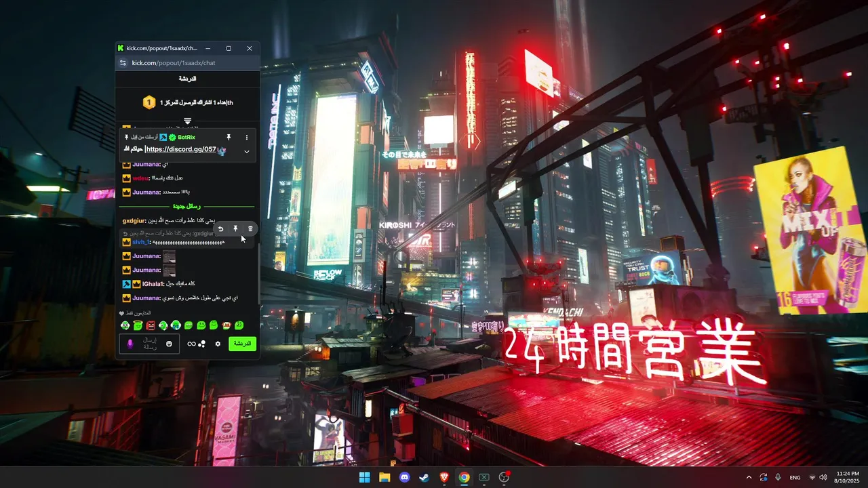Click the green chat send button
The width and height of the screenshot is (868, 488).
click(x=242, y=344)
